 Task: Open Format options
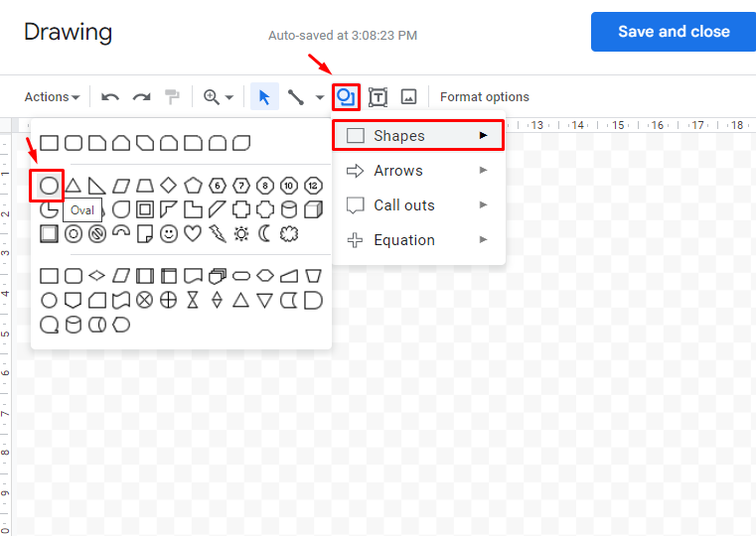(485, 97)
